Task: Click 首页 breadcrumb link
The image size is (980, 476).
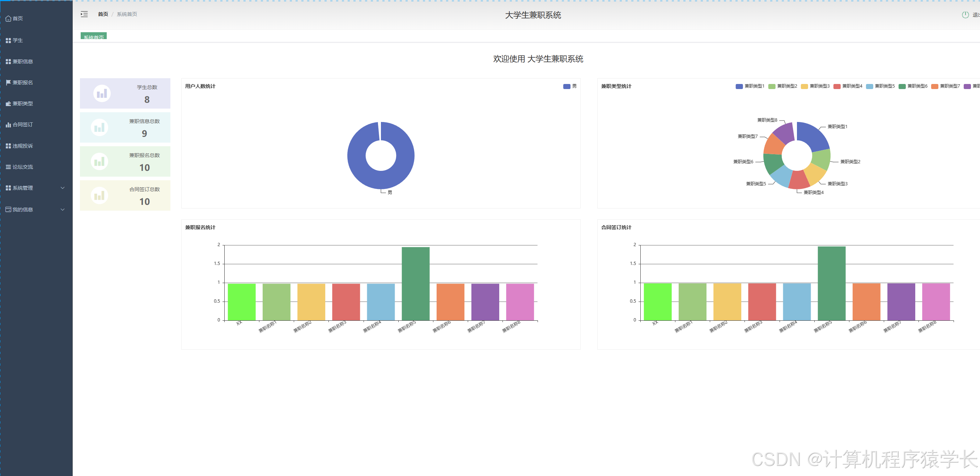Action: tap(103, 14)
